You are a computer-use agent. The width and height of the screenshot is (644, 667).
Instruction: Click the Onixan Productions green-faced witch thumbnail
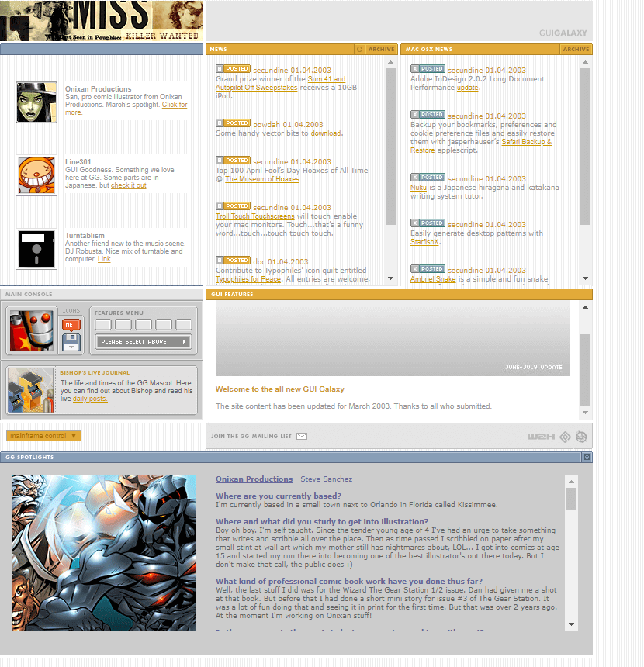click(36, 102)
